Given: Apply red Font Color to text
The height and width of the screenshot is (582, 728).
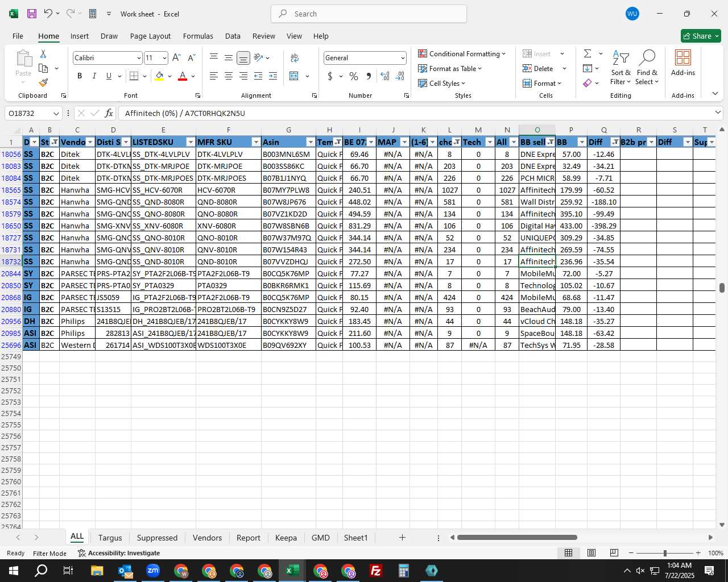Looking at the screenshot, I should click(183, 76).
